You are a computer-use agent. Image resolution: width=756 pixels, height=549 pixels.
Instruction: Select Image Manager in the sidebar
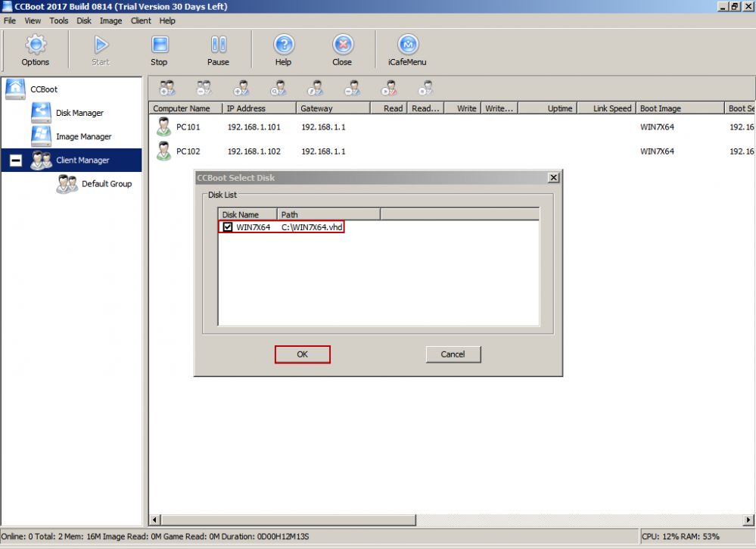tap(83, 136)
